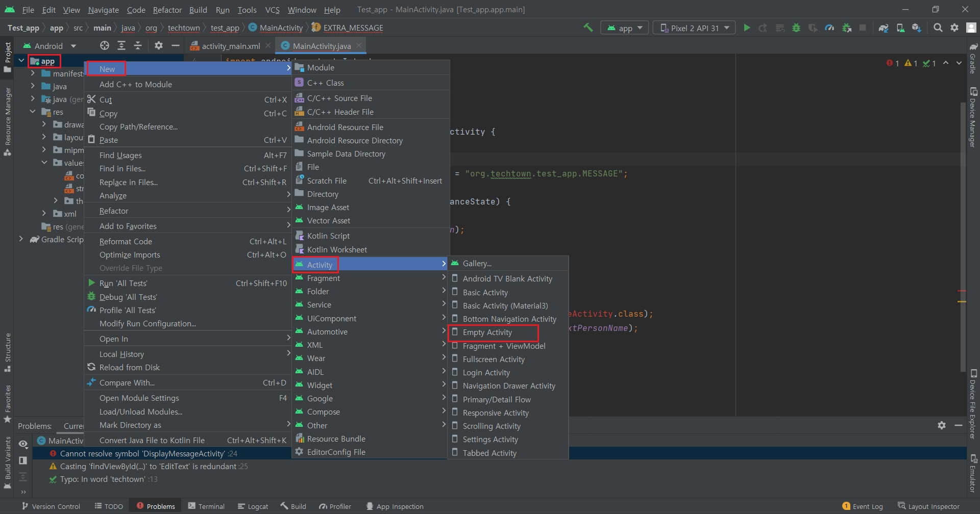Open the Gradle side panel
Viewport: 980px width, 514px height.
click(973, 59)
